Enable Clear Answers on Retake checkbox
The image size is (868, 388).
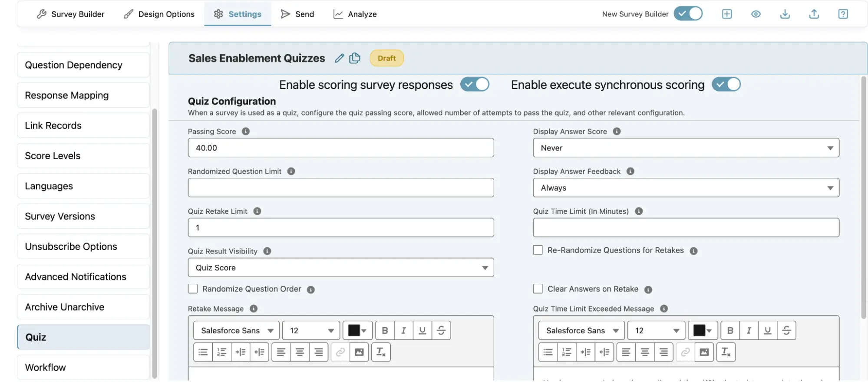click(538, 289)
